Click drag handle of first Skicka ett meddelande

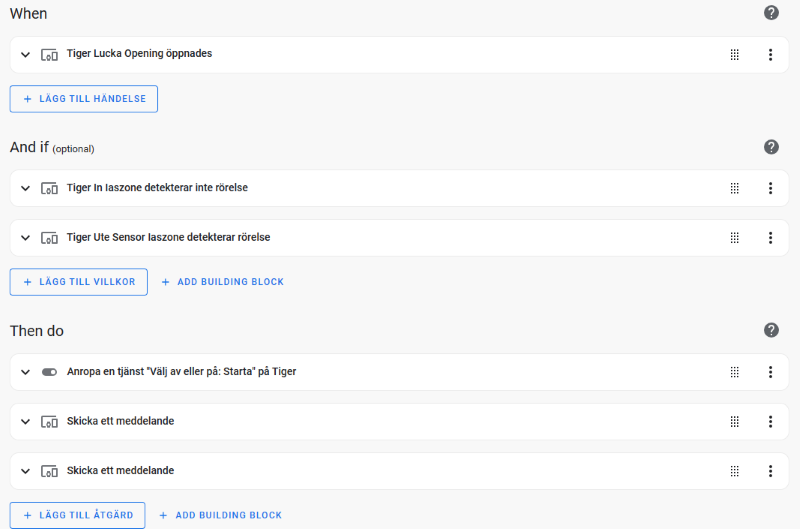click(735, 421)
